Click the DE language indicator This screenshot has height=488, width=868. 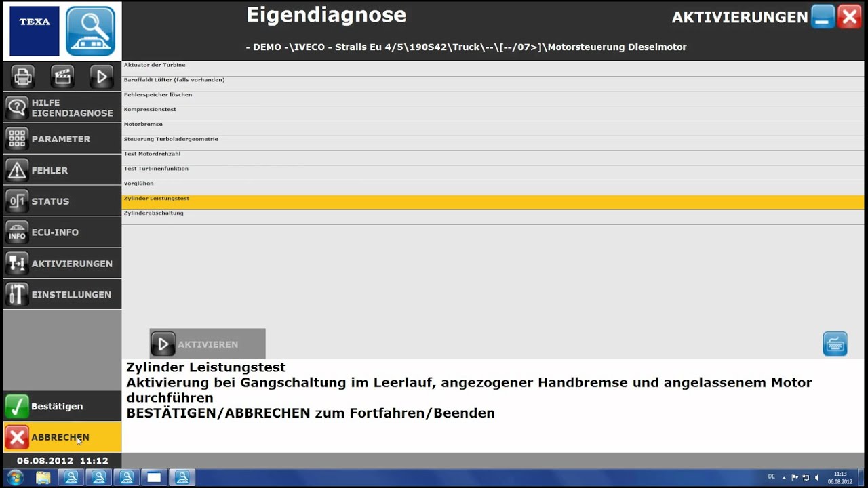771,477
